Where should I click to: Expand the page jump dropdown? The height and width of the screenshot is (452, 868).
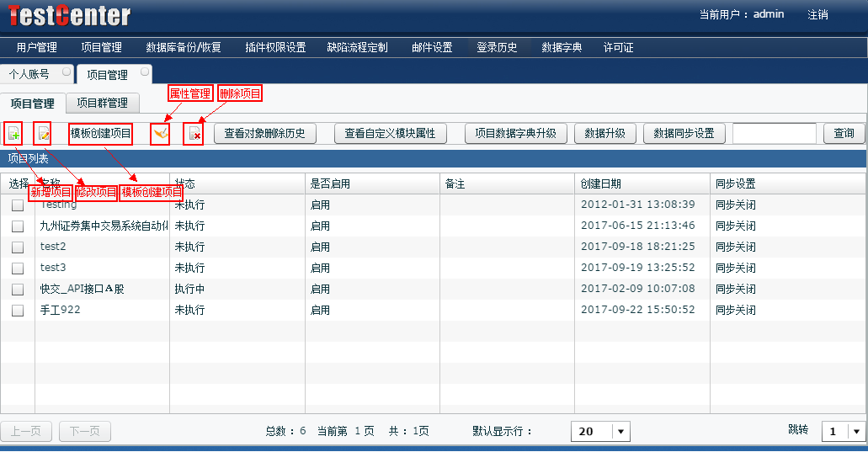(856, 432)
